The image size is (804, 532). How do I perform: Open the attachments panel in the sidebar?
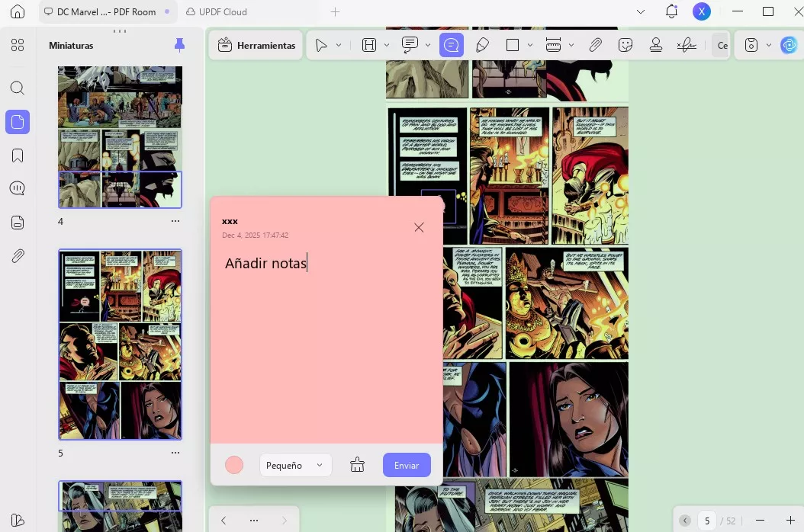pyautogui.click(x=18, y=256)
